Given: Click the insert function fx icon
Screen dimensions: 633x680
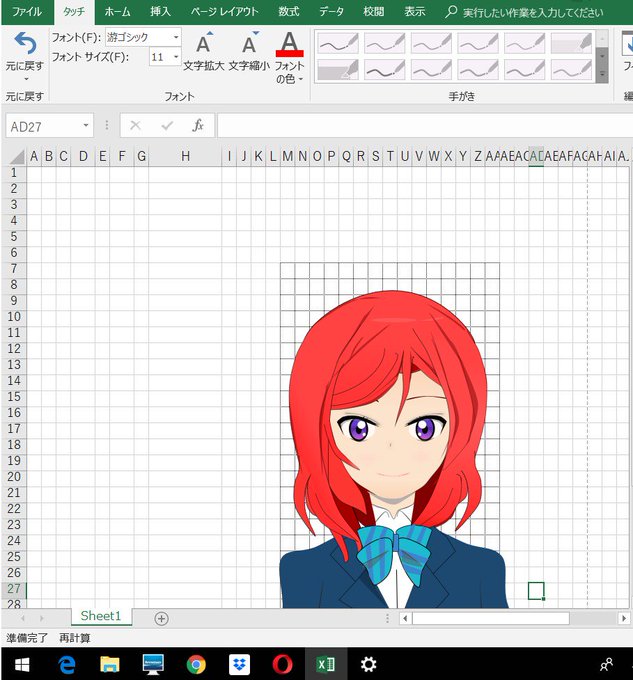Looking at the screenshot, I should tap(198, 126).
